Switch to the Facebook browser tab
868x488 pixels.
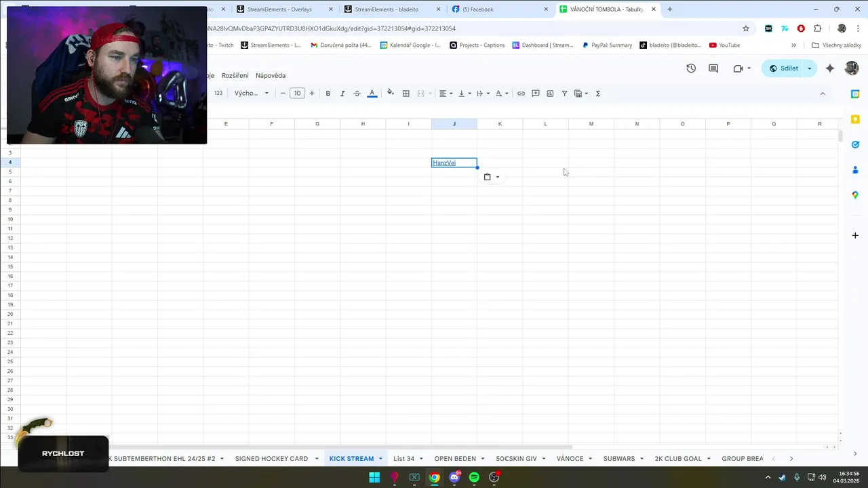[501, 9]
